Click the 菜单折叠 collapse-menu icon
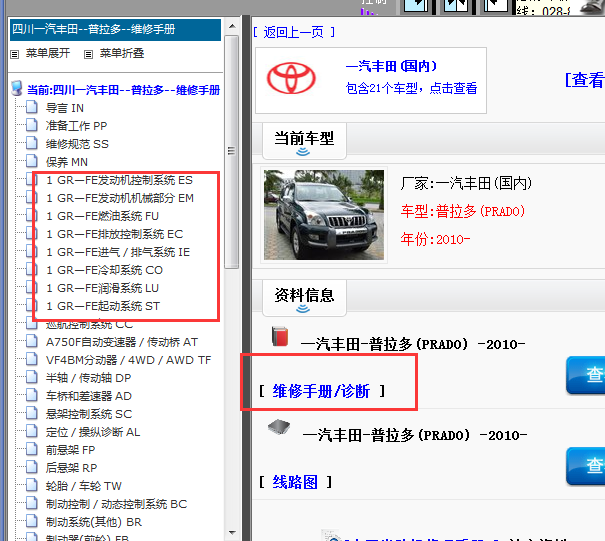 click(x=88, y=54)
